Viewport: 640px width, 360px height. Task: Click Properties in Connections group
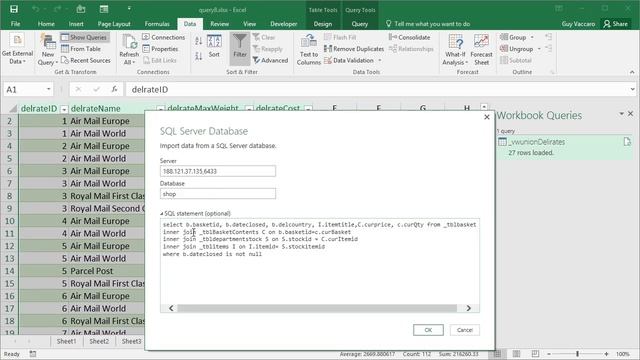(x=160, y=49)
